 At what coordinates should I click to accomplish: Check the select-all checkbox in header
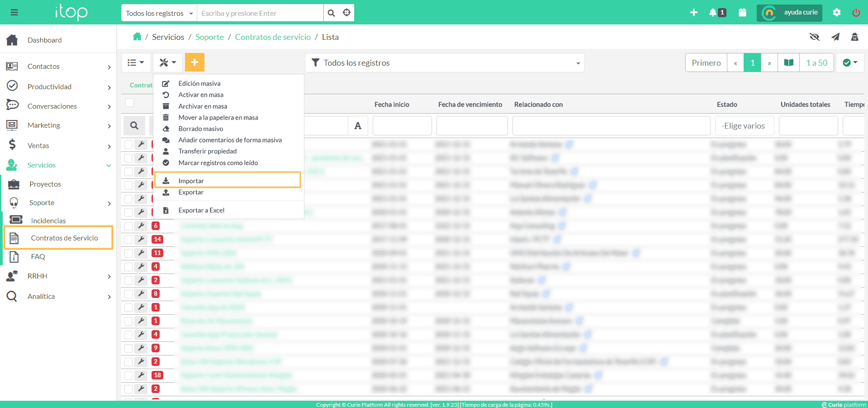[130, 103]
